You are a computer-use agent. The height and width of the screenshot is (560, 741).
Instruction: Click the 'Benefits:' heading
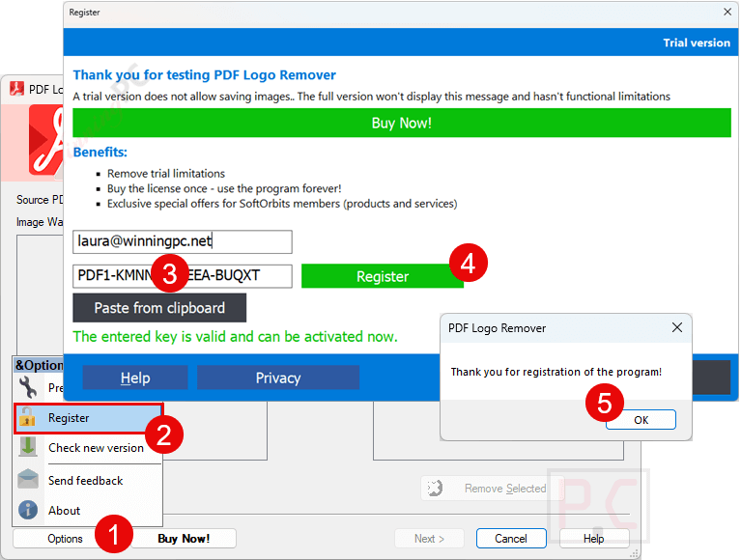pos(100,152)
